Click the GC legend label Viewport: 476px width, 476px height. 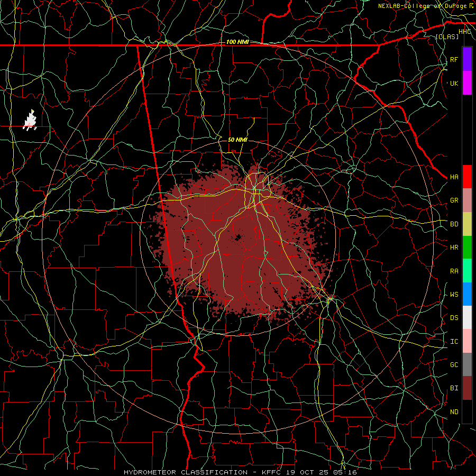tap(454, 365)
